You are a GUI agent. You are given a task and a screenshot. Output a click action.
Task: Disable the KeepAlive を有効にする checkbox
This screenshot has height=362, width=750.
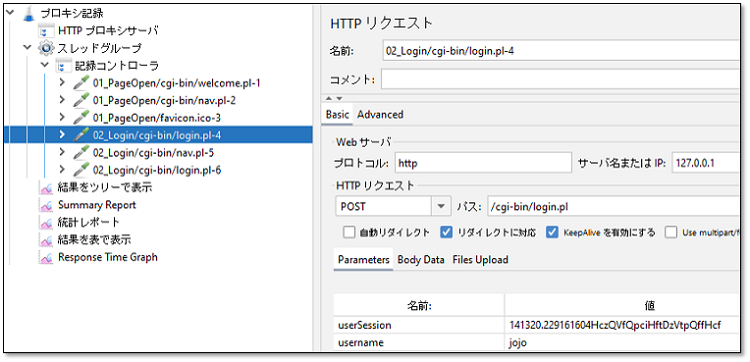[x=552, y=233]
